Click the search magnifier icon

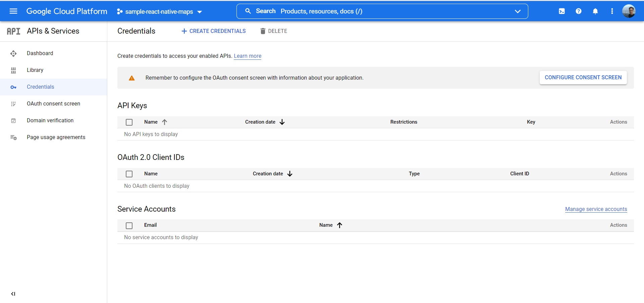(x=248, y=11)
